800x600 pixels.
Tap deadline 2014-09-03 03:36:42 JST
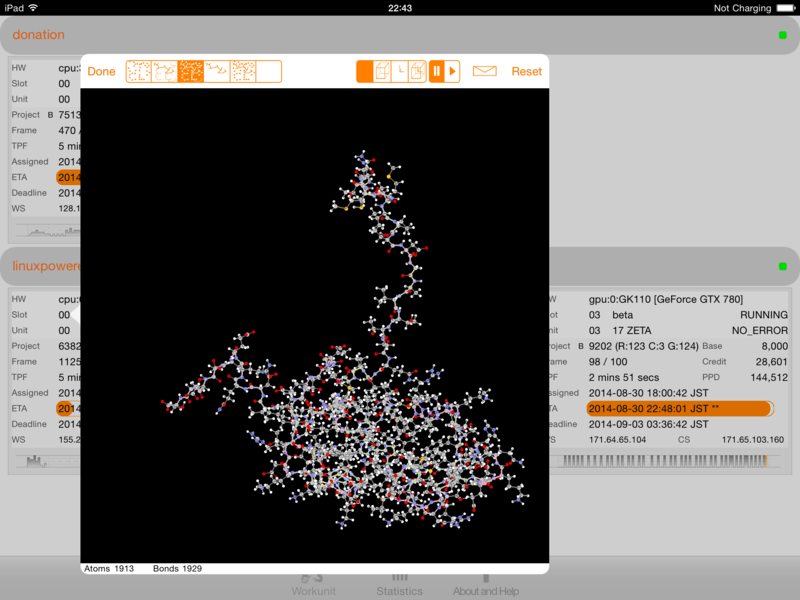pyautogui.click(x=648, y=424)
